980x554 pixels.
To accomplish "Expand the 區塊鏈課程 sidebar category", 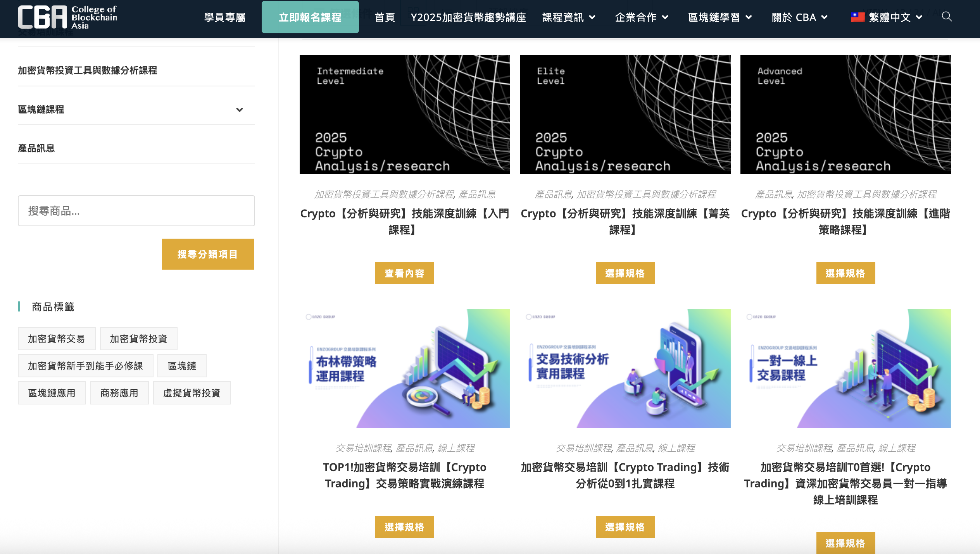I will [240, 110].
